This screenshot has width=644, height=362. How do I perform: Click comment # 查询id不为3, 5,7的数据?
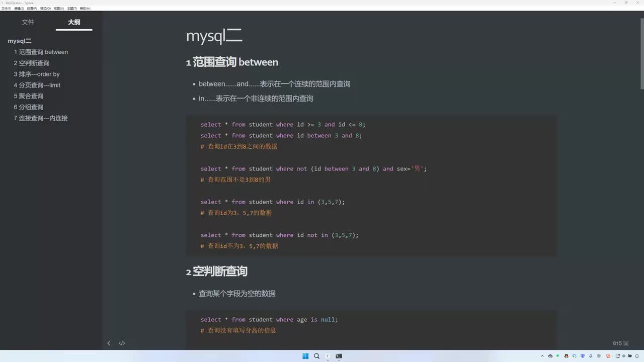(239, 246)
